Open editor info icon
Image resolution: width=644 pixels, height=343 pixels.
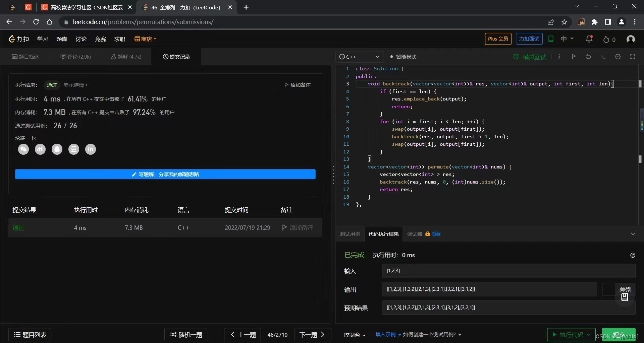tap(559, 57)
